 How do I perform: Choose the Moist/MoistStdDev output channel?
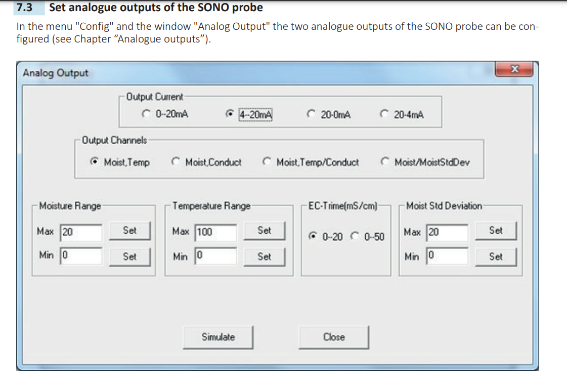point(385,162)
